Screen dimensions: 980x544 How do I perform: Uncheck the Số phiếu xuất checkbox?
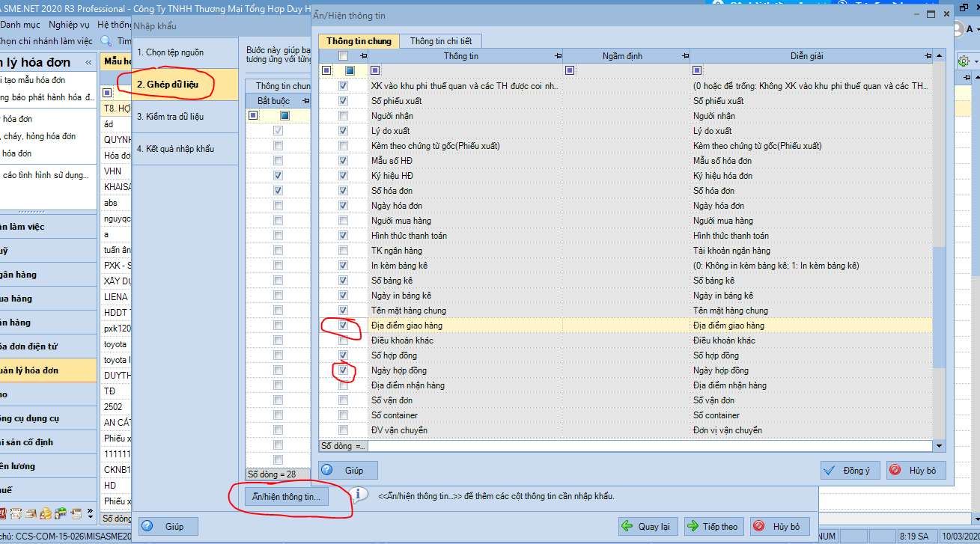[x=343, y=101]
